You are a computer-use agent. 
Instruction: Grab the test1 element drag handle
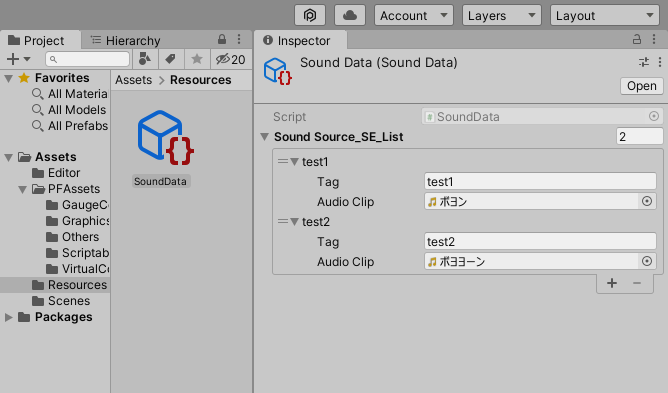coord(282,161)
